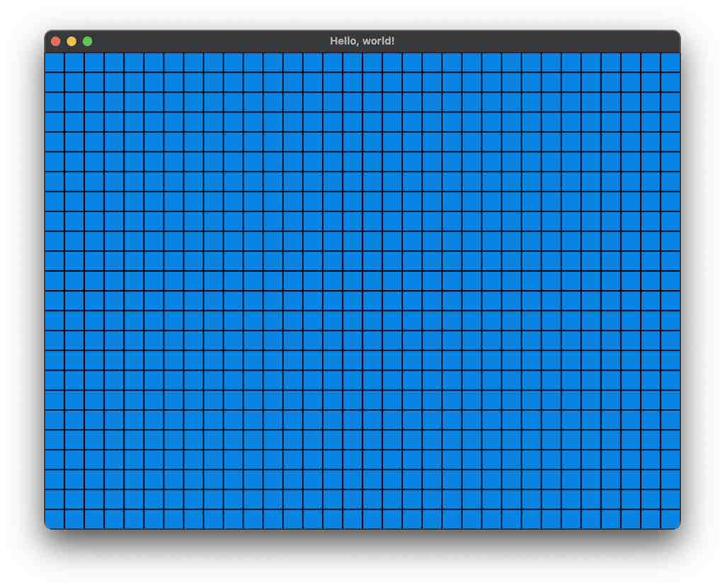Screen dimensions: 725x588
Task: Click the cell below the top-left corner cell
Action: pos(55,83)
